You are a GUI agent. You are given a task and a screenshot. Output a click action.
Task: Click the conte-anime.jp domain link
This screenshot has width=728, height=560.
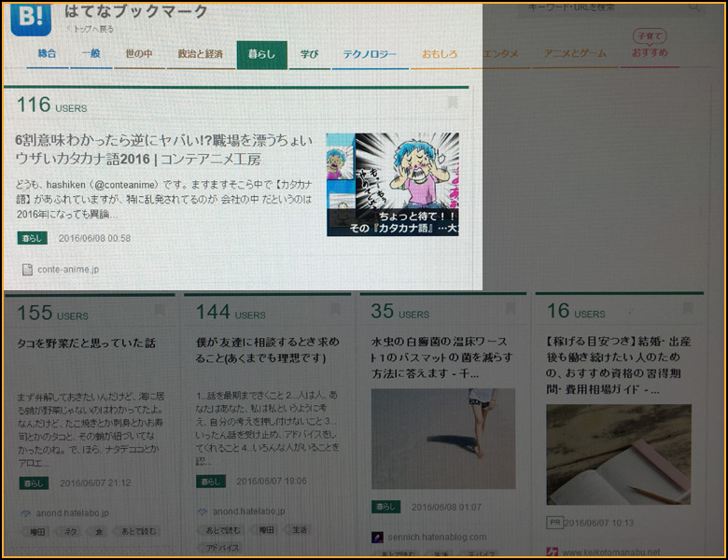(x=68, y=270)
